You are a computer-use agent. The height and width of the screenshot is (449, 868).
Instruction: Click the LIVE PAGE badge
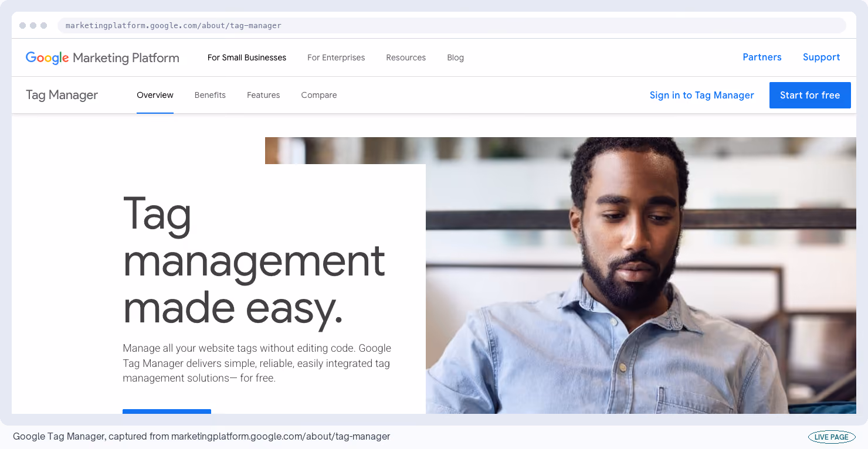coord(832,437)
